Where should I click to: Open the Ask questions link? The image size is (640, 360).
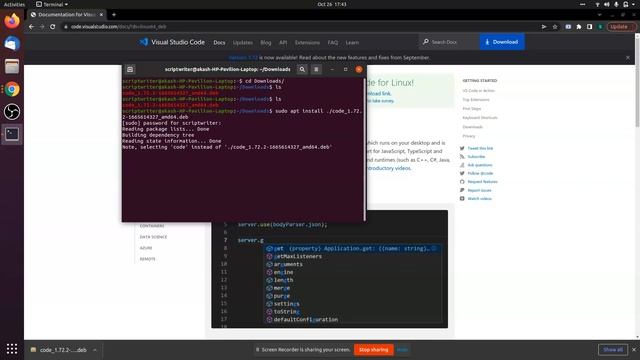point(480,165)
